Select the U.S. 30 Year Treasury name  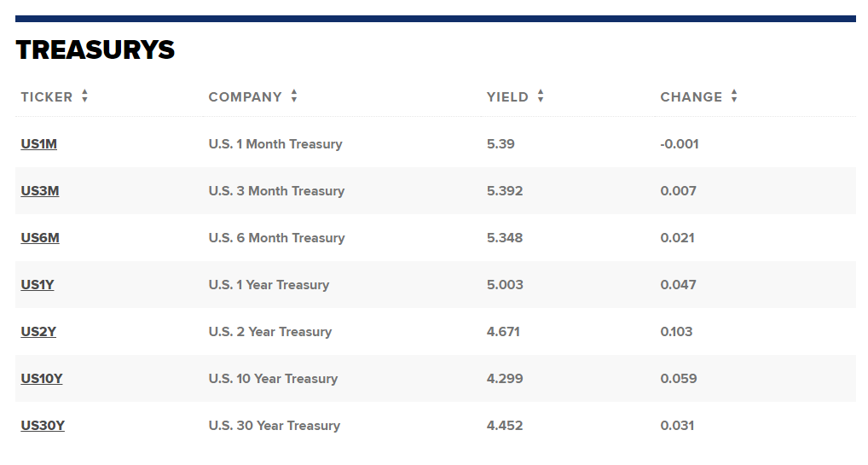(x=274, y=426)
